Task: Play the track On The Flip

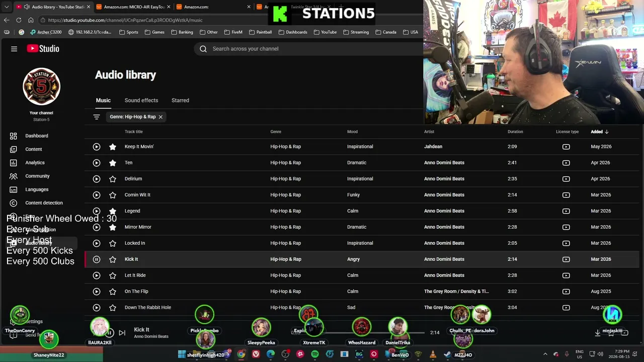Action: coord(97,292)
